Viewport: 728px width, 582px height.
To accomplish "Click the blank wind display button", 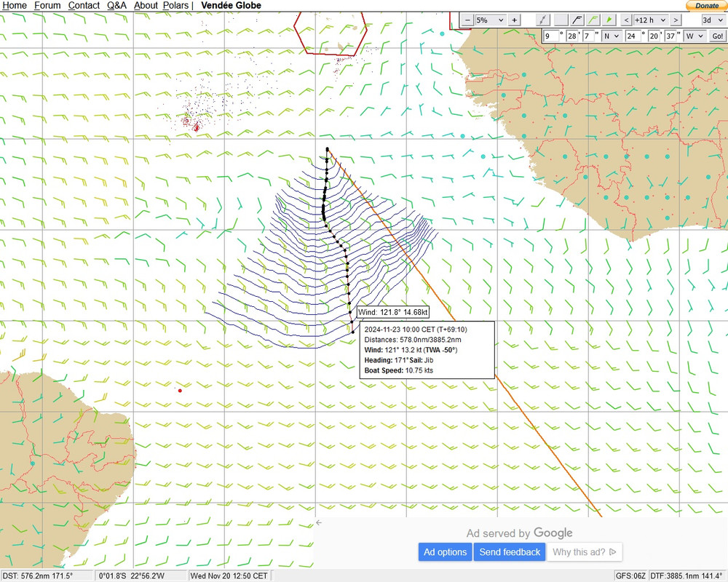I will point(561,20).
